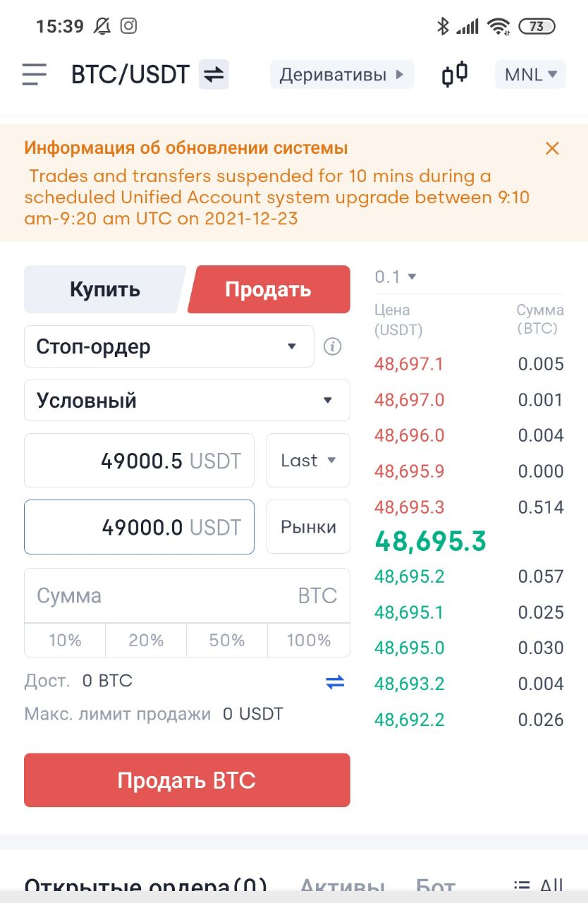Image resolution: width=588 pixels, height=903 pixels.
Task: Open the candlestick chart view
Action: coord(455,73)
